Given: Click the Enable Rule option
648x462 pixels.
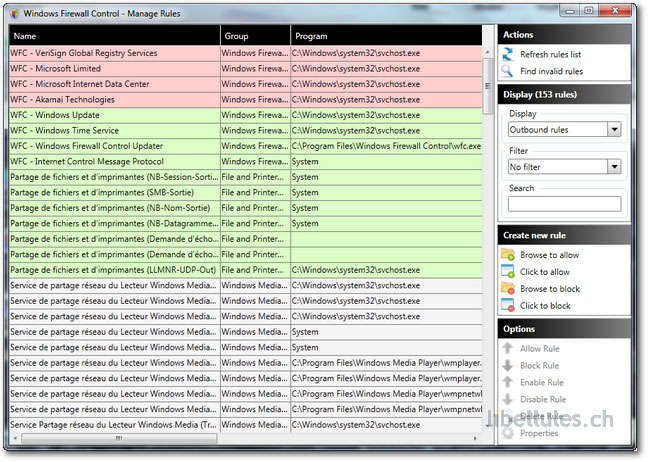Looking at the screenshot, I should pos(542,383).
